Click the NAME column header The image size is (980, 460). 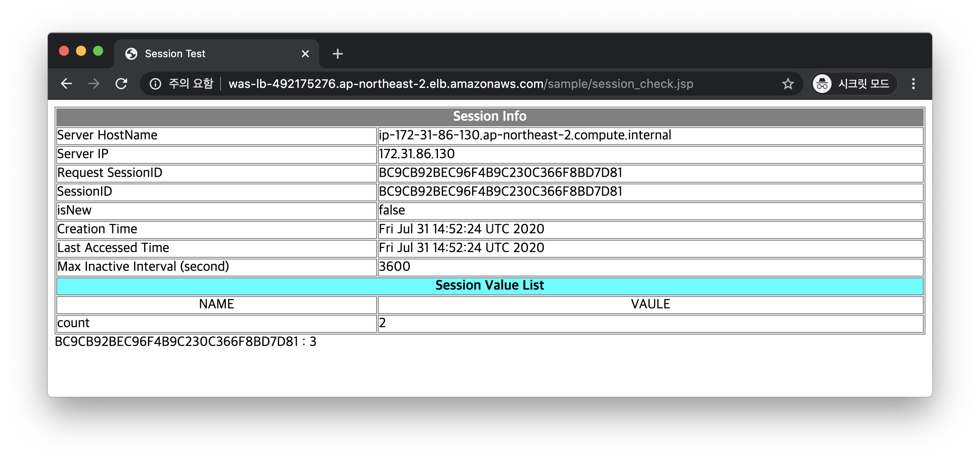(216, 304)
